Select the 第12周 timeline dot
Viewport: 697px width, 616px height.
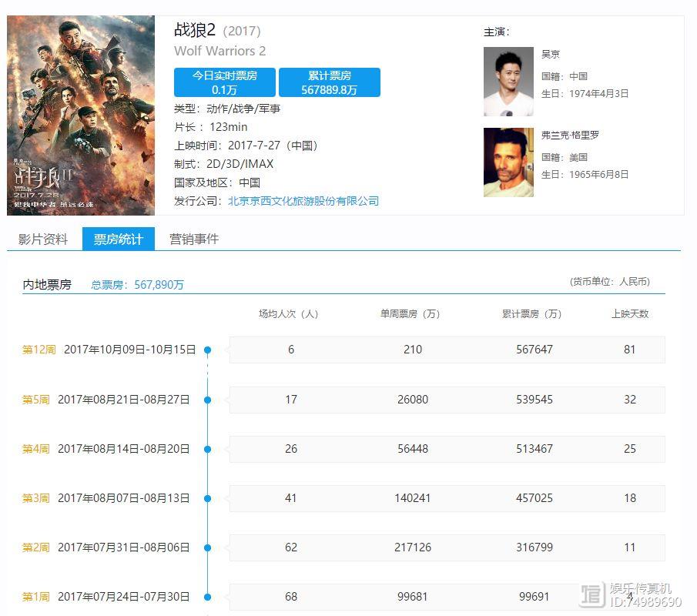click(207, 350)
